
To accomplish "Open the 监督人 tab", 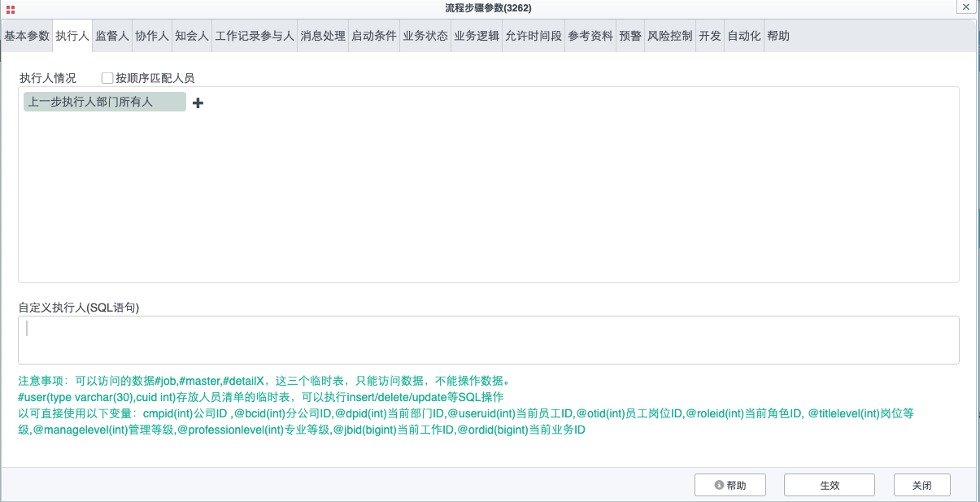I will coord(111,37).
